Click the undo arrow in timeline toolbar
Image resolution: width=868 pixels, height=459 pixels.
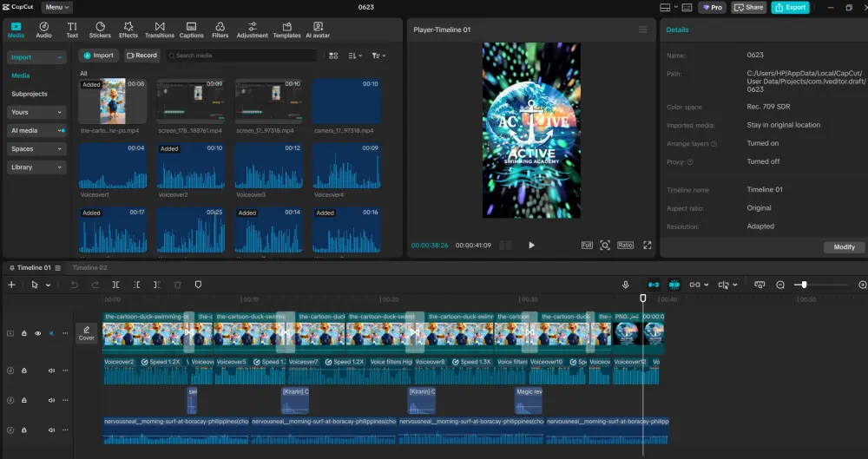pos(74,285)
